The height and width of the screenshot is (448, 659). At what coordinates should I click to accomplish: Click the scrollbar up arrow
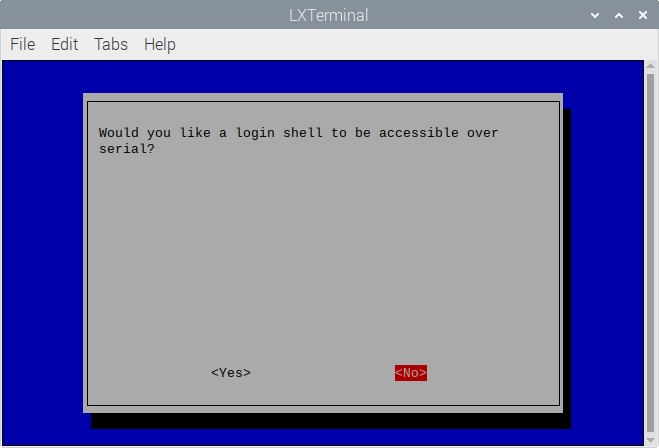click(x=651, y=66)
